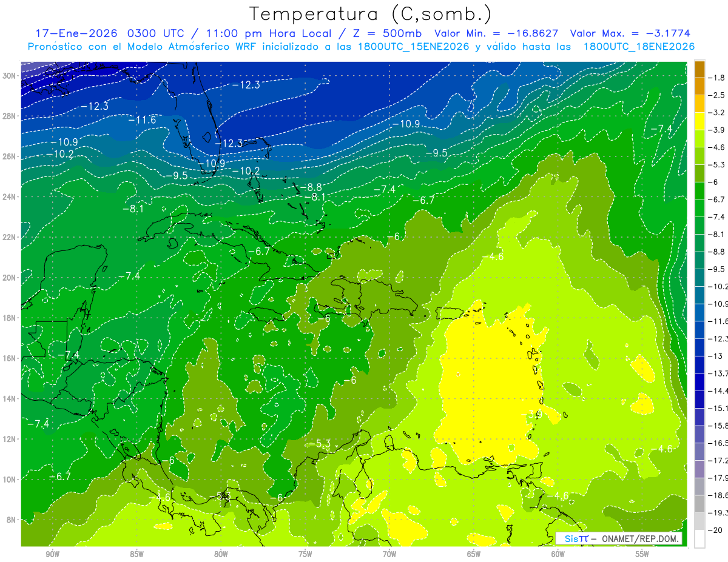
Task: Click the -15.8 colorbar legend value
Action: coord(719,426)
